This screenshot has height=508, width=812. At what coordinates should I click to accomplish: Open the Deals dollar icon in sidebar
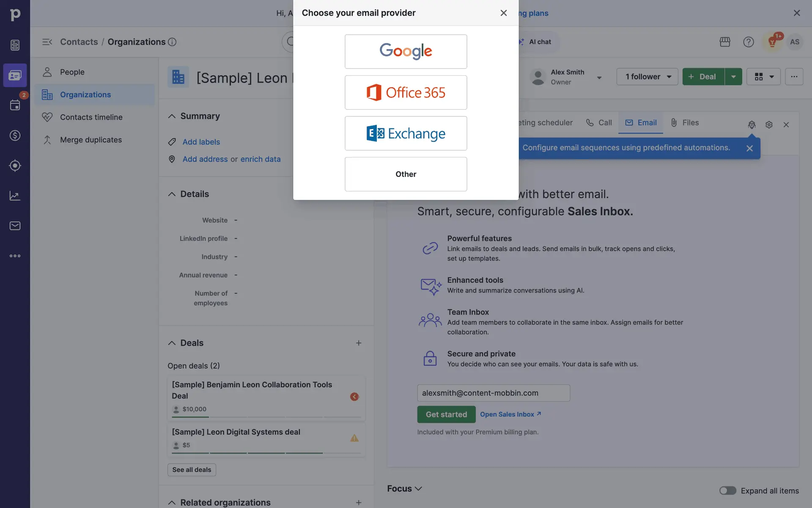pyautogui.click(x=15, y=135)
